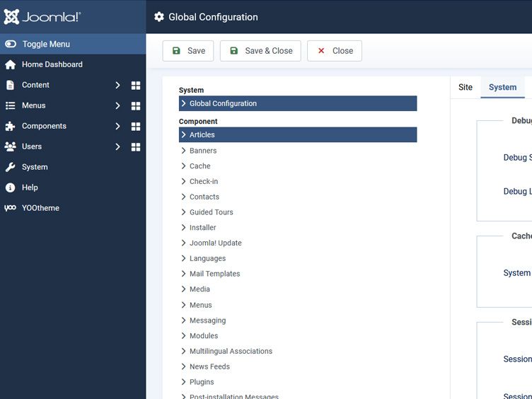Open News Feeds component options
The width and height of the screenshot is (532, 399).
point(209,366)
